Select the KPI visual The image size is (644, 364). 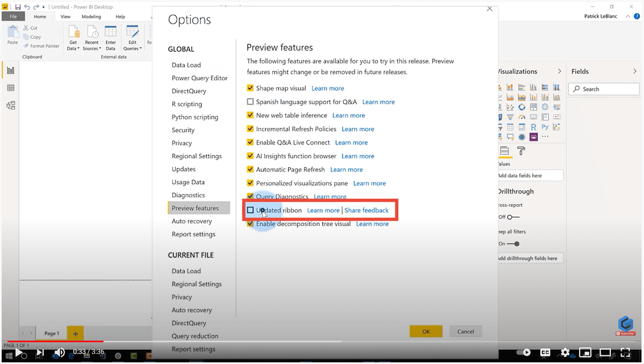coord(557,117)
